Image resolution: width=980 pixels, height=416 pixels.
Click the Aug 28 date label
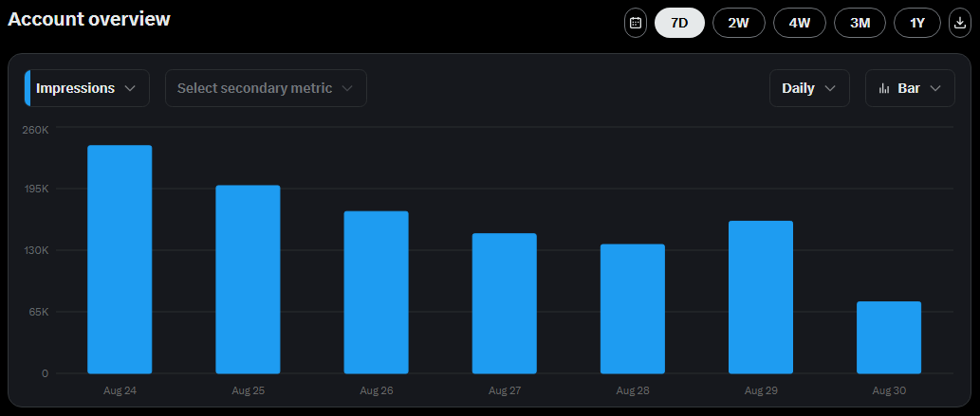tap(633, 391)
